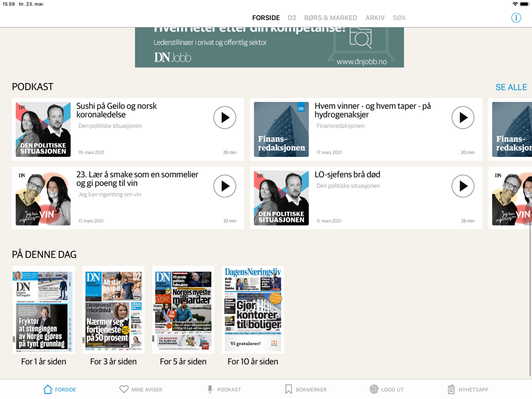The image size is (532, 399).
Task: Tap the PÅ DENNE DAG heading
Action: click(44, 254)
